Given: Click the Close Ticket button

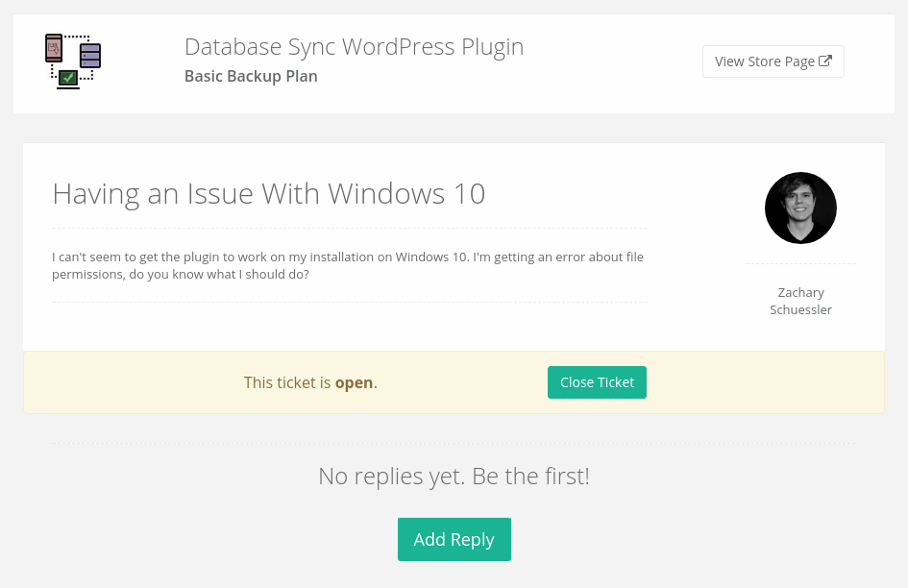Looking at the screenshot, I should click(597, 382).
